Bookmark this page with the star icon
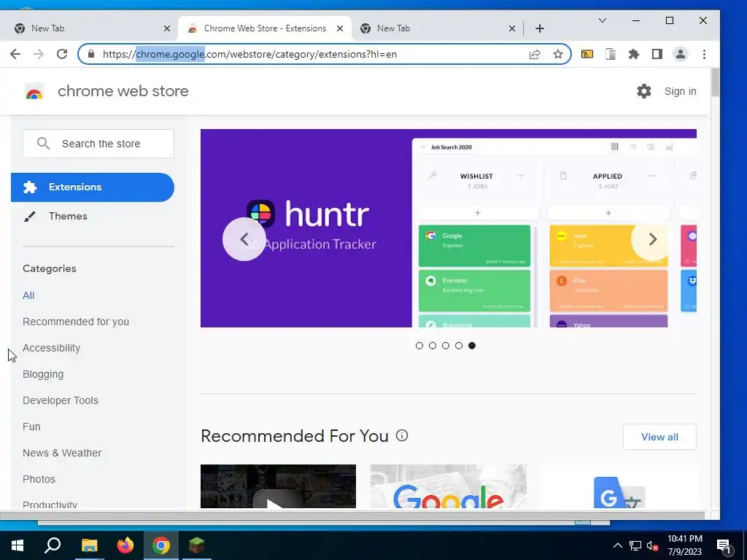Screen dimensions: 747x560 pos(558,54)
